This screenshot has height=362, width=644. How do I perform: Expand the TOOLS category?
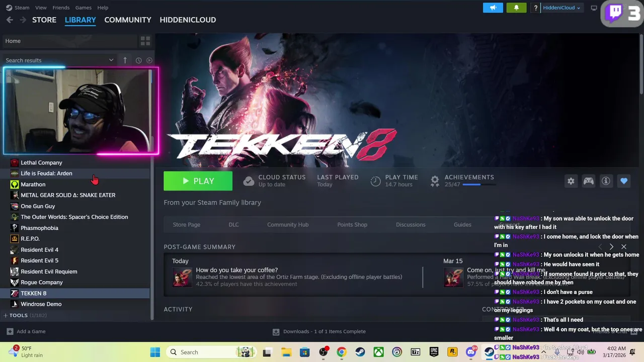tap(6, 315)
